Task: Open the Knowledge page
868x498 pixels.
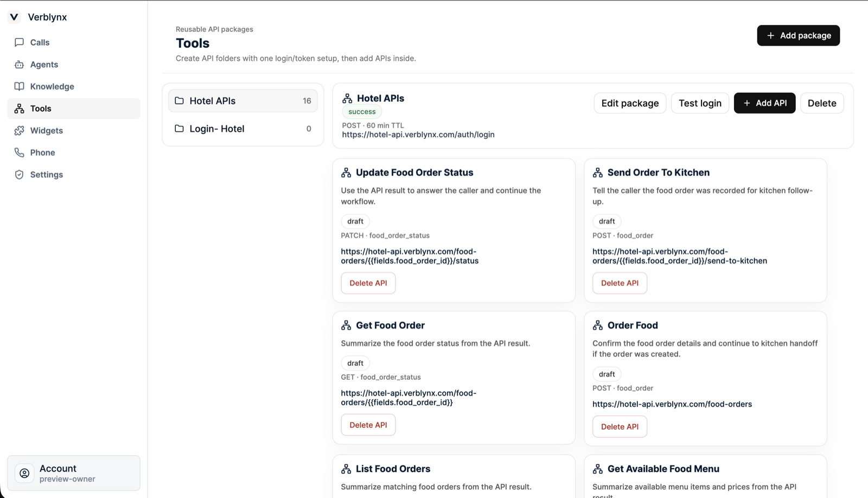Action: [x=74, y=86]
